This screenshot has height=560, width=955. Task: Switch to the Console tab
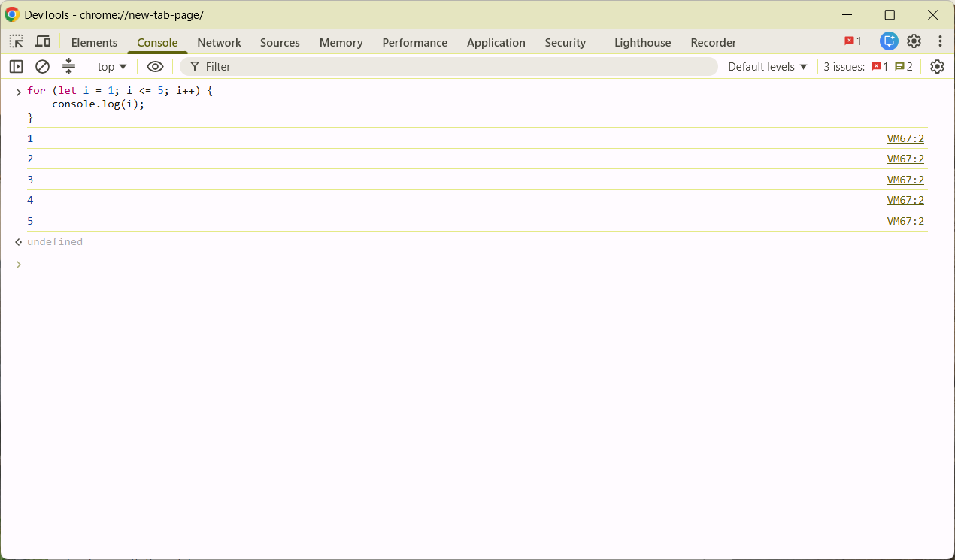tap(157, 42)
